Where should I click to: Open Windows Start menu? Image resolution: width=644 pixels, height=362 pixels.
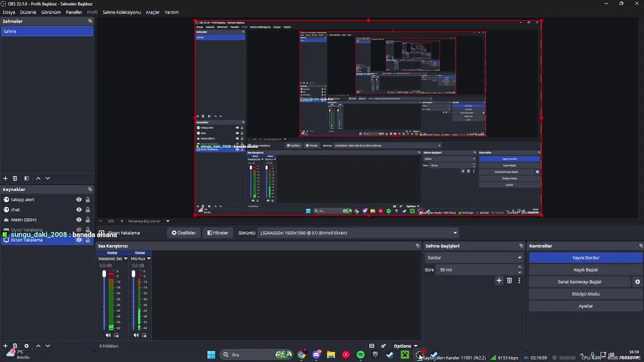[211, 355]
